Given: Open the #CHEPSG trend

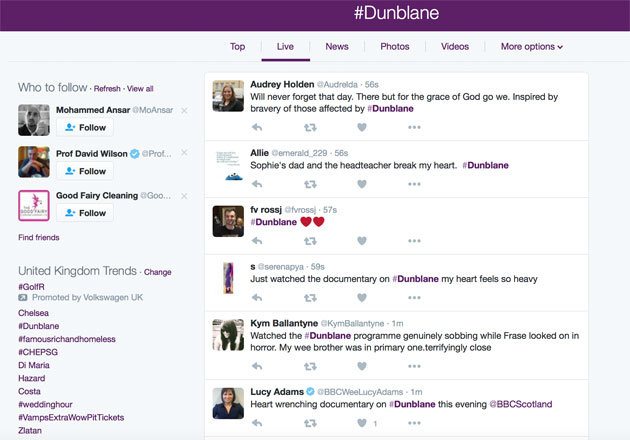Looking at the screenshot, I should click(x=38, y=352).
